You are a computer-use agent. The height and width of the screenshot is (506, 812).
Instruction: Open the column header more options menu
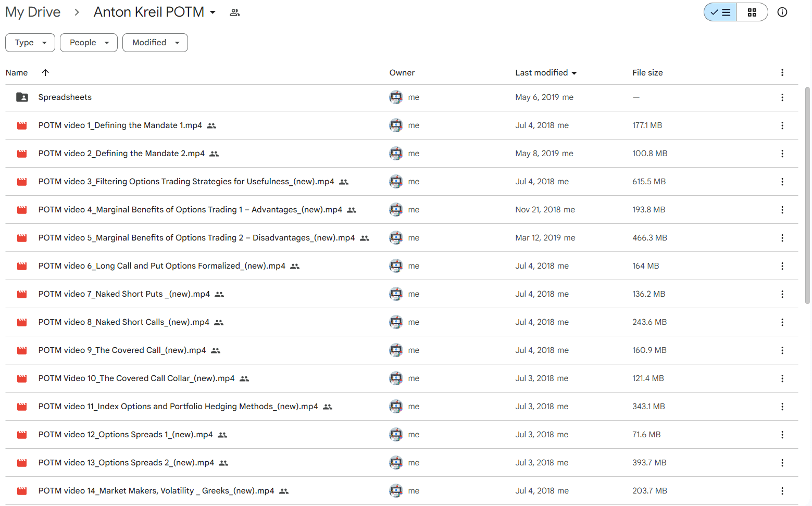(x=782, y=73)
